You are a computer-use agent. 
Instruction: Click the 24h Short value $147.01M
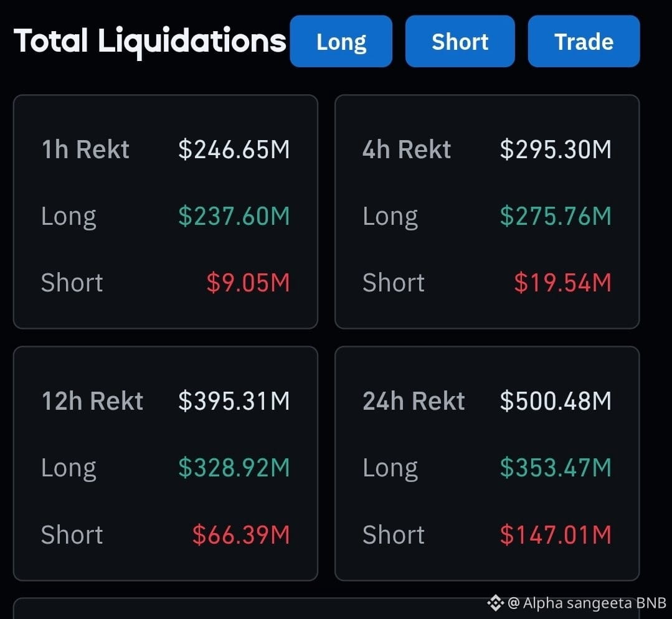556,534
